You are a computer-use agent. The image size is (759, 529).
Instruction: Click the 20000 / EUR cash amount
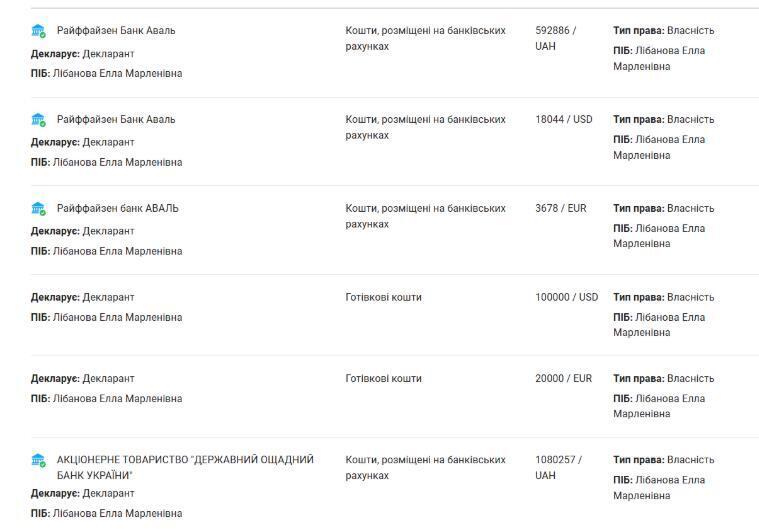pos(563,379)
